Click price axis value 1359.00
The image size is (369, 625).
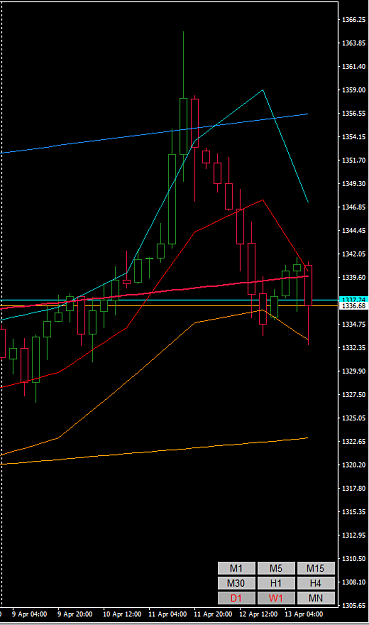354,90
